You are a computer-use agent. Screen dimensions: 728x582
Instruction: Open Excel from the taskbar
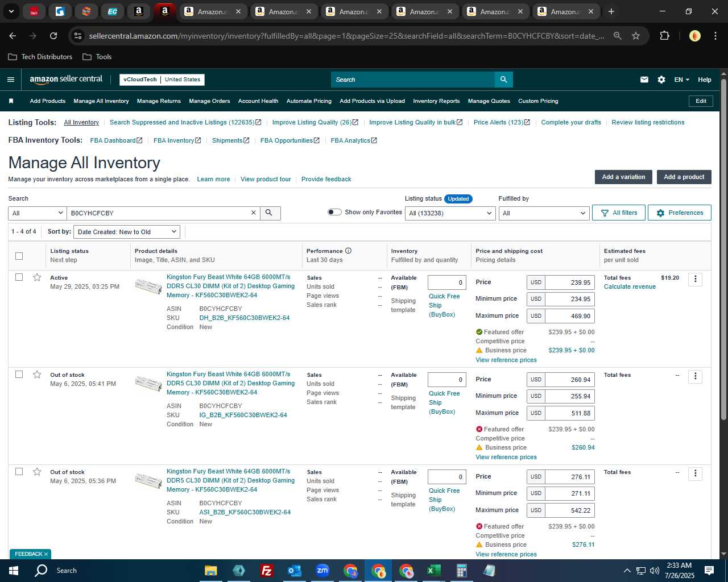(433, 571)
